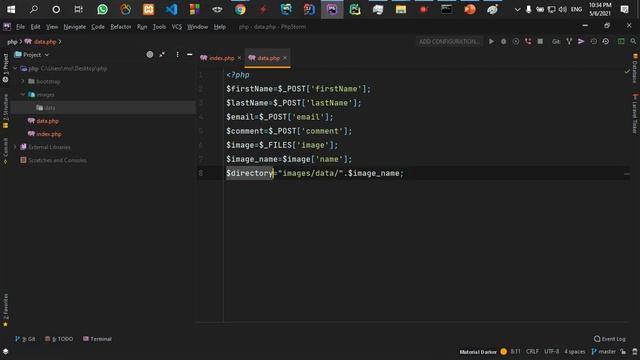The height and width of the screenshot is (360, 640).
Task: Close the index.php editor tab
Action: click(x=239, y=58)
